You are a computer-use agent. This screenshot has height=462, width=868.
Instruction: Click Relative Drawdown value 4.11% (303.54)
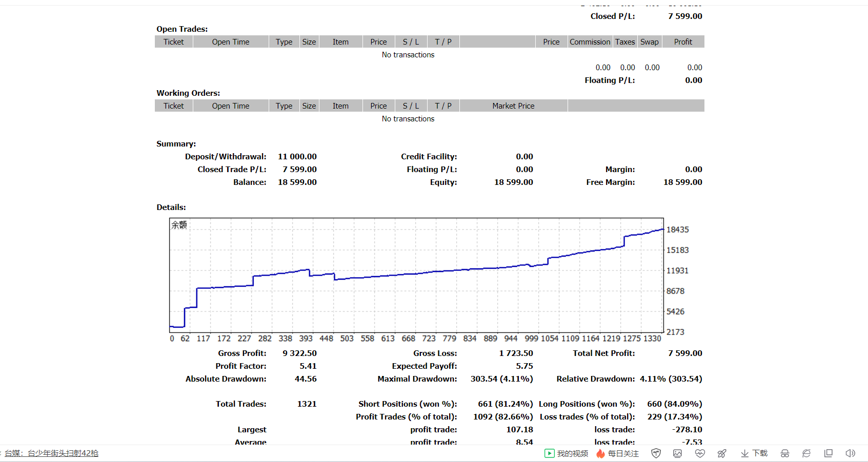[x=671, y=379]
